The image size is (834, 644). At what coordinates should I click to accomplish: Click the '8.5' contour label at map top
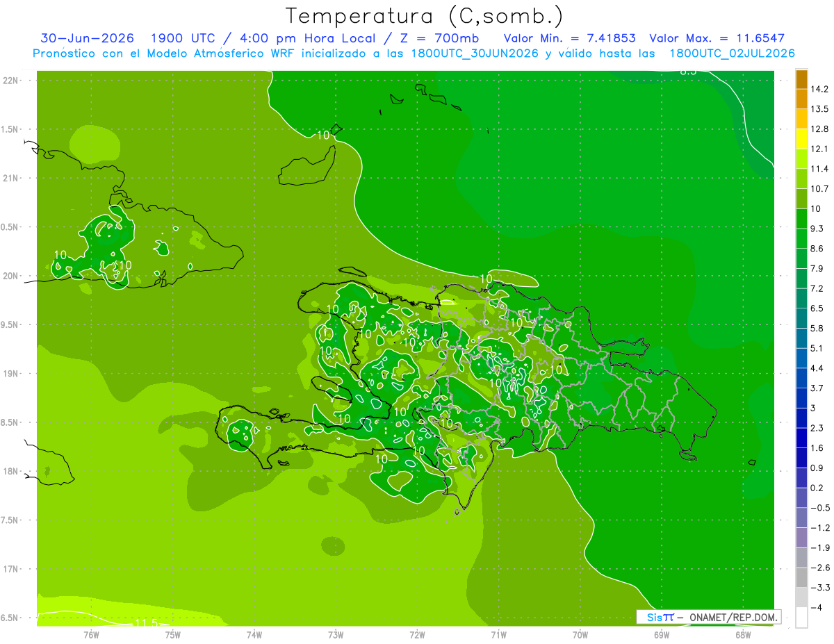click(x=688, y=72)
